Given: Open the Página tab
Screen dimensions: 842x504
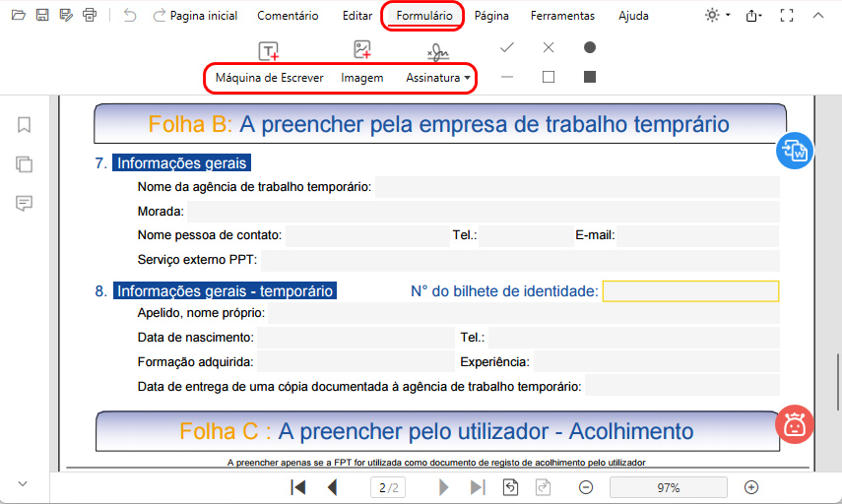Looking at the screenshot, I should coord(491,16).
